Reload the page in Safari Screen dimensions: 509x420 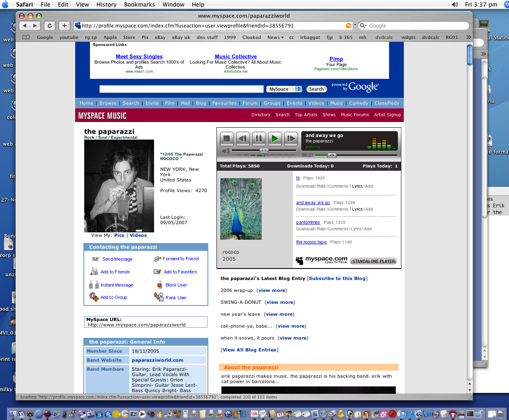pyautogui.click(x=50, y=25)
